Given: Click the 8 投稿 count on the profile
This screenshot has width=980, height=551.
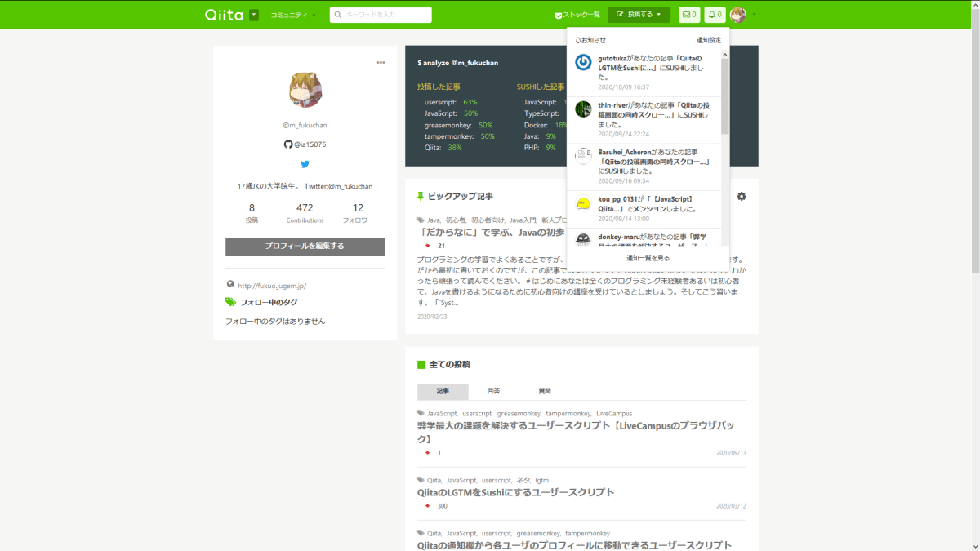Looking at the screenshot, I should click(x=252, y=213).
